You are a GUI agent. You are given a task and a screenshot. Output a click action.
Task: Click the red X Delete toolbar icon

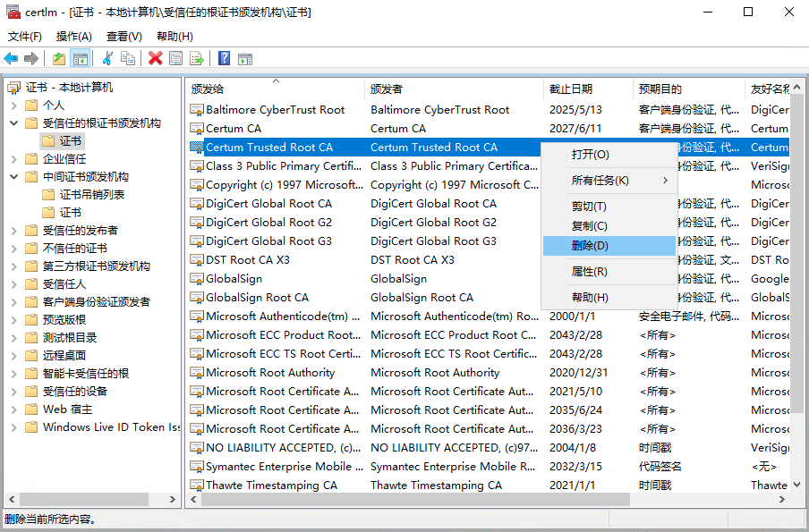click(x=155, y=58)
